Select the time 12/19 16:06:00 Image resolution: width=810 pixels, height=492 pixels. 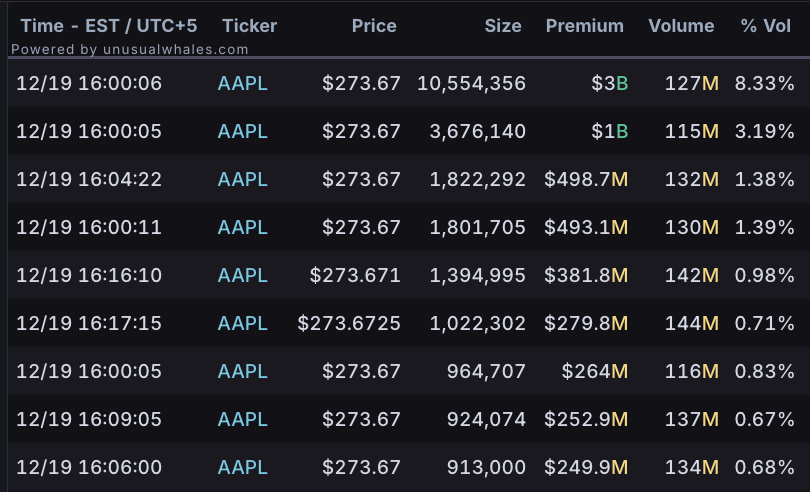pyautogui.click(x=89, y=467)
